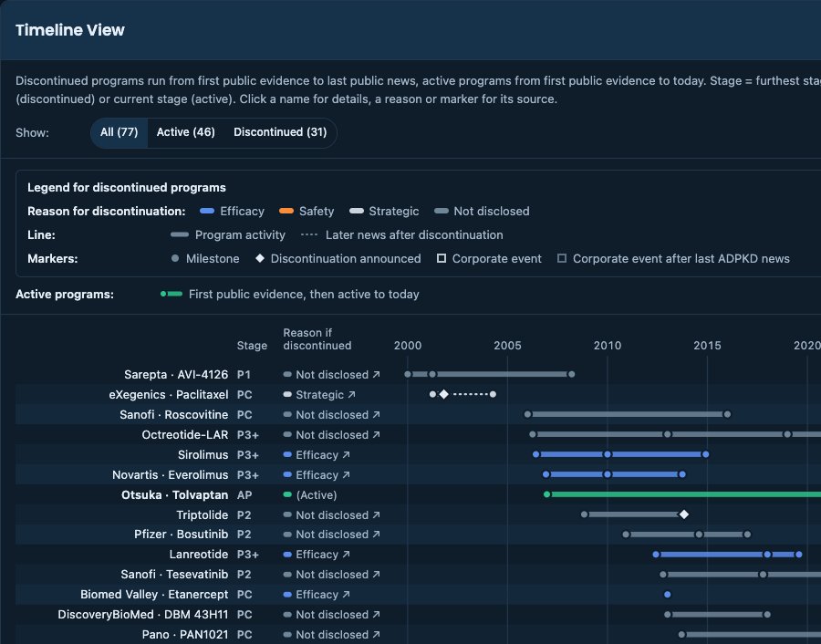Open Sanofi · Roscovitine details
The image size is (821, 644).
[174, 415]
